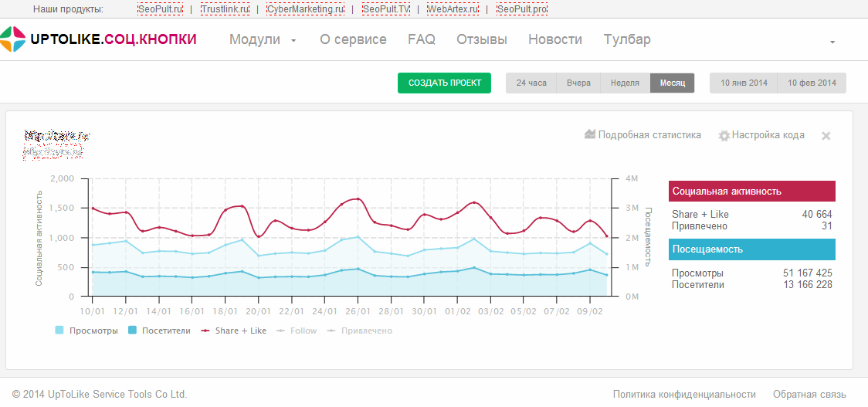Image resolution: width=868 pixels, height=407 pixels.
Task: Go to the Отзывы page
Action: point(482,39)
